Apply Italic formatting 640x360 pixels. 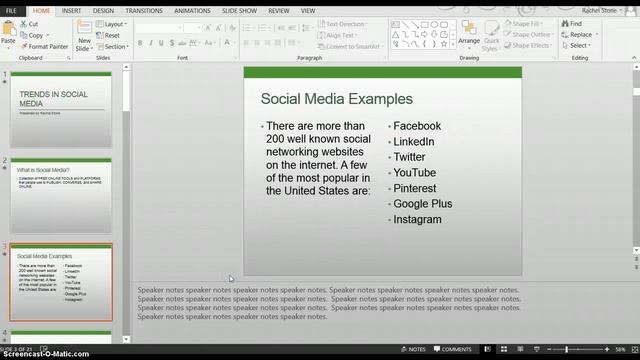pyautogui.click(x=151, y=43)
